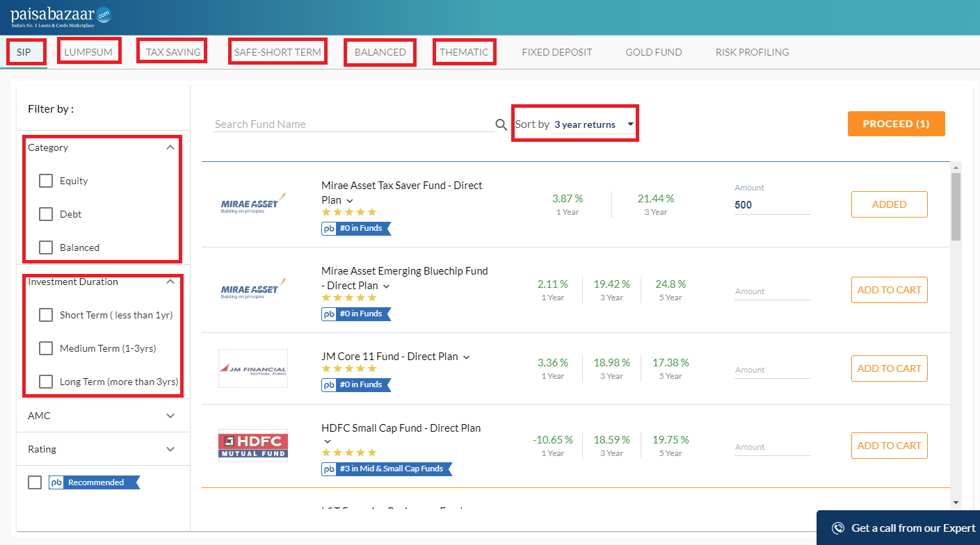Click the paisabazaar.com logo
Screen dimensions: 980x545
[61, 17]
